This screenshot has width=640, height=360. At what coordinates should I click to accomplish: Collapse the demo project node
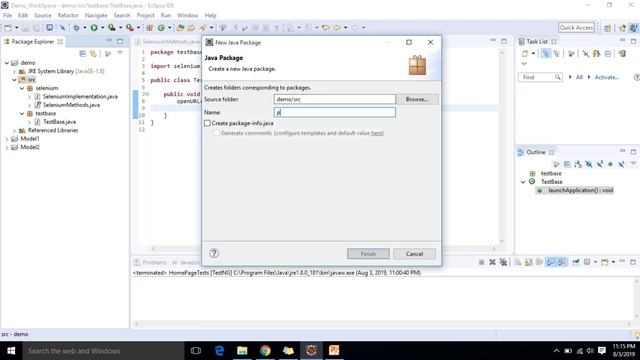(7, 63)
